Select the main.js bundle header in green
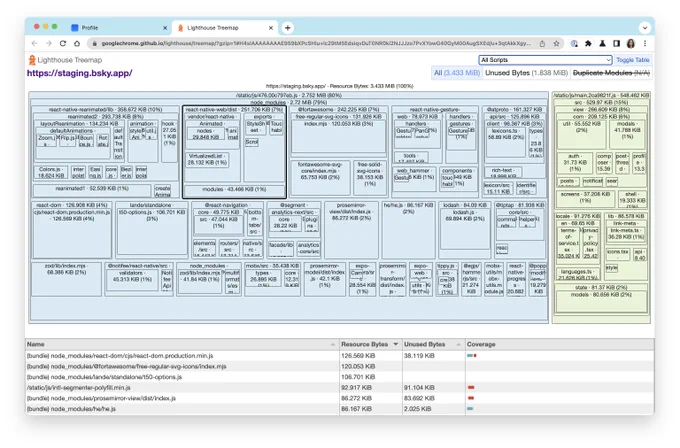The image size is (680, 448). (601, 95)
